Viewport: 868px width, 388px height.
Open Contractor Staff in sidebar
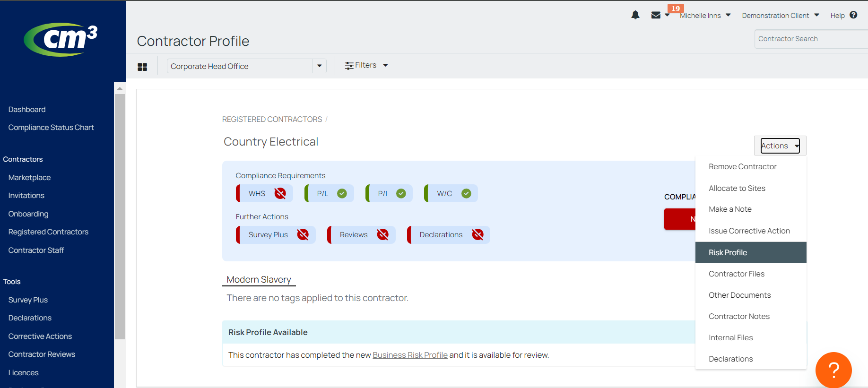point(36,250)
